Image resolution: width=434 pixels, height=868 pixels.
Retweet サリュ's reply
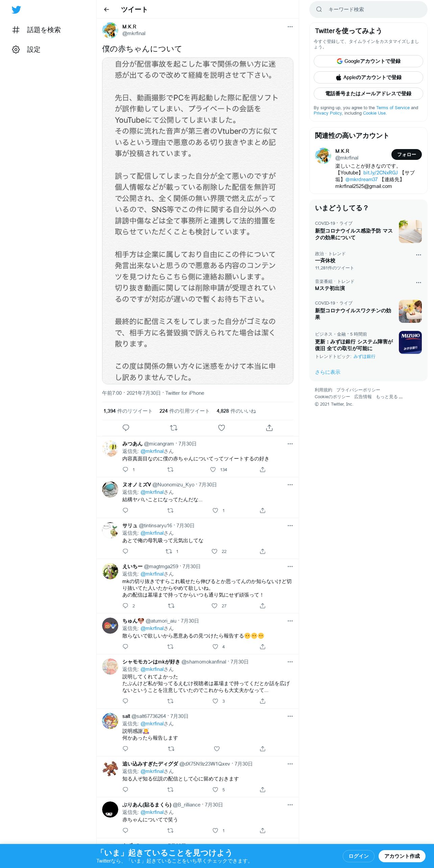pos(169,551)
